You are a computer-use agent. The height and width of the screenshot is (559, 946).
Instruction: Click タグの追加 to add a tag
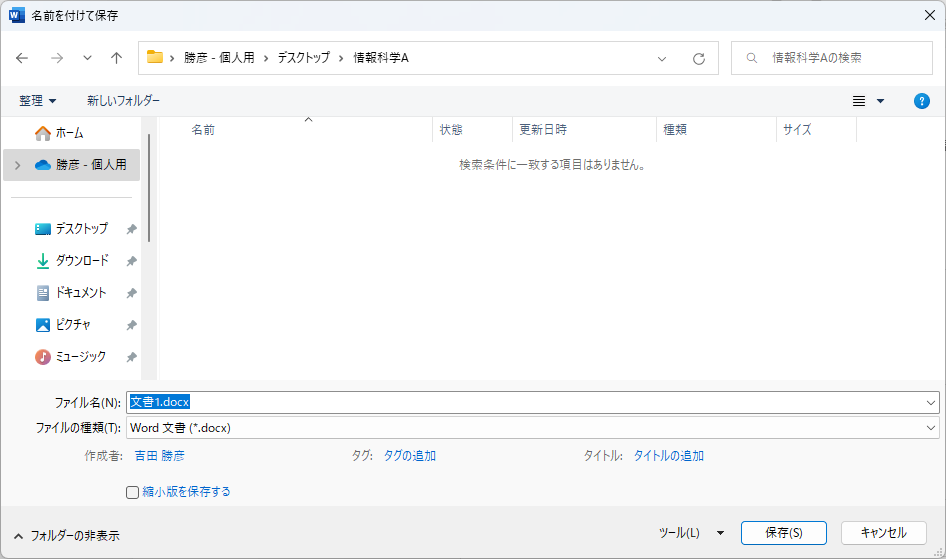[x=410, y=456]
